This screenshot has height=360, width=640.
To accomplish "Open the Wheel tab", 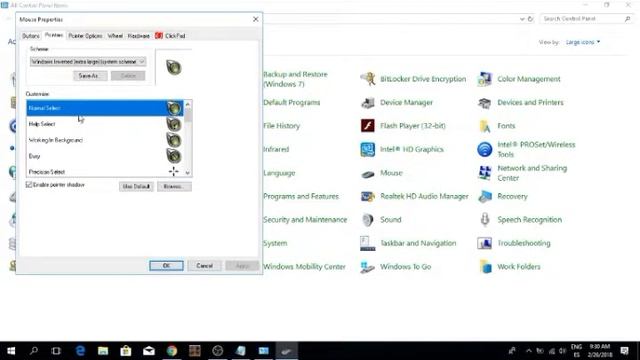I will click(115, 36).
